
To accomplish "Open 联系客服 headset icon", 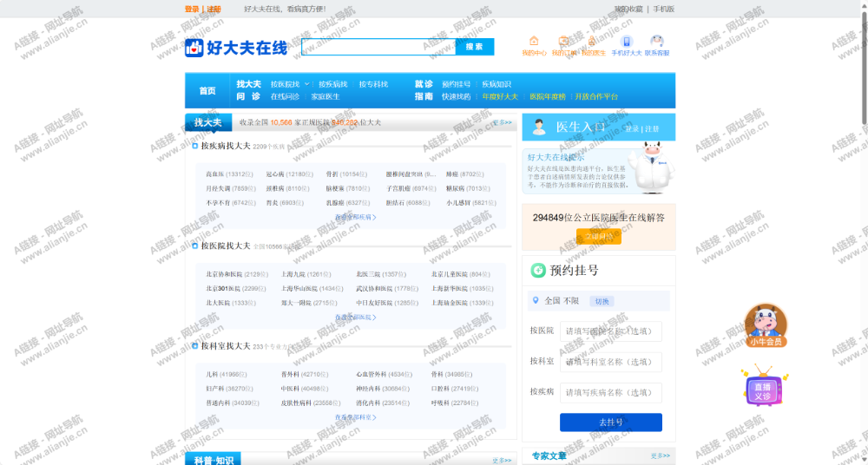I will (657, 41).
